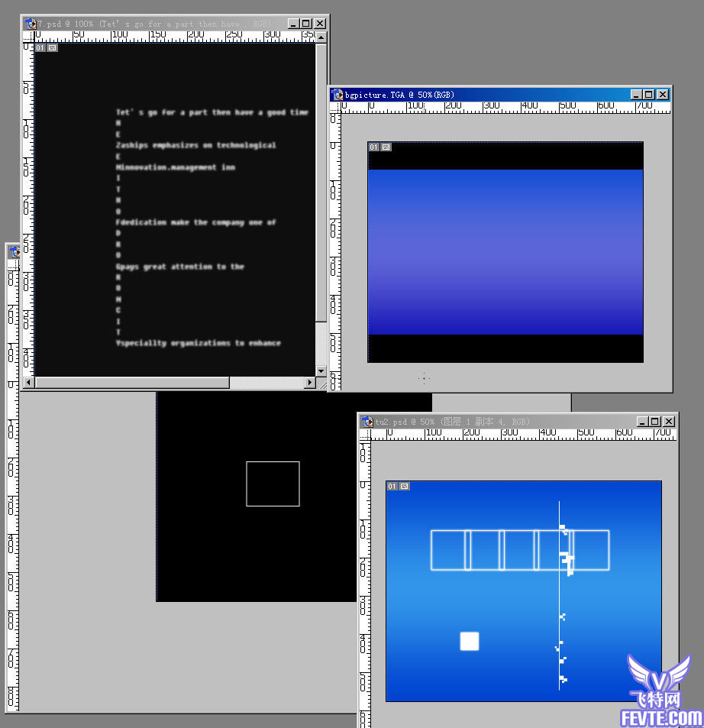704x728 pixels.
Task: Maximize the tu2.psd window
Action: point(655,422)
